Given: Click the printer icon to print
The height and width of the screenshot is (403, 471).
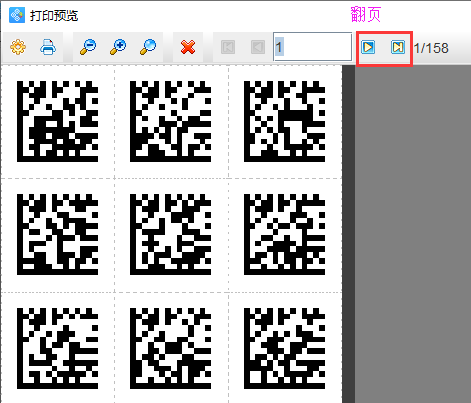Looking at the screenshot, I should click(48, 47).
